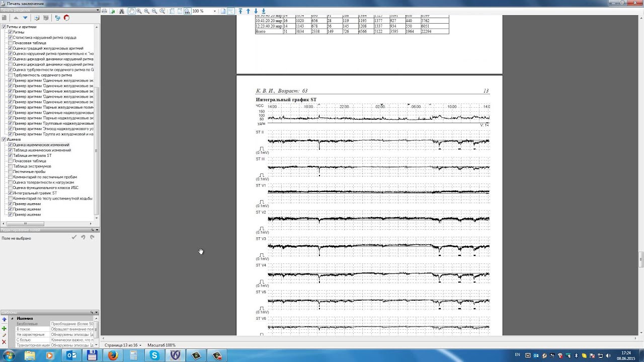Uncheck 'Статистика нарушений ритма сердца' checkbox
The width and height of the screenshot is (644, 362).
10,38
